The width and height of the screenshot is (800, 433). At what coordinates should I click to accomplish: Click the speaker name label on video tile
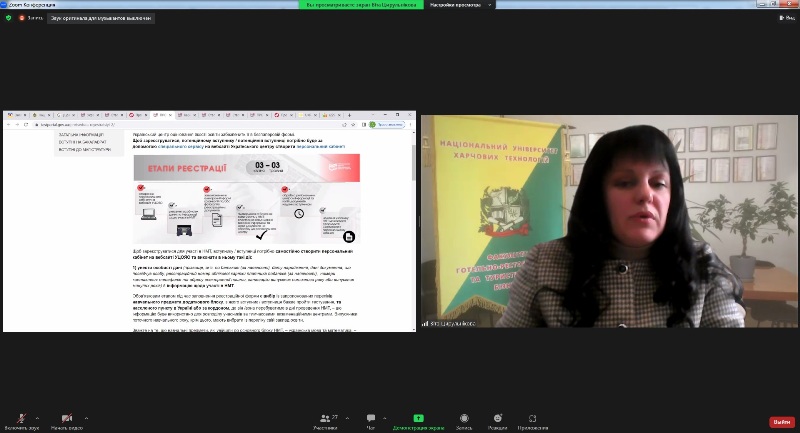[x=452, y=323]
